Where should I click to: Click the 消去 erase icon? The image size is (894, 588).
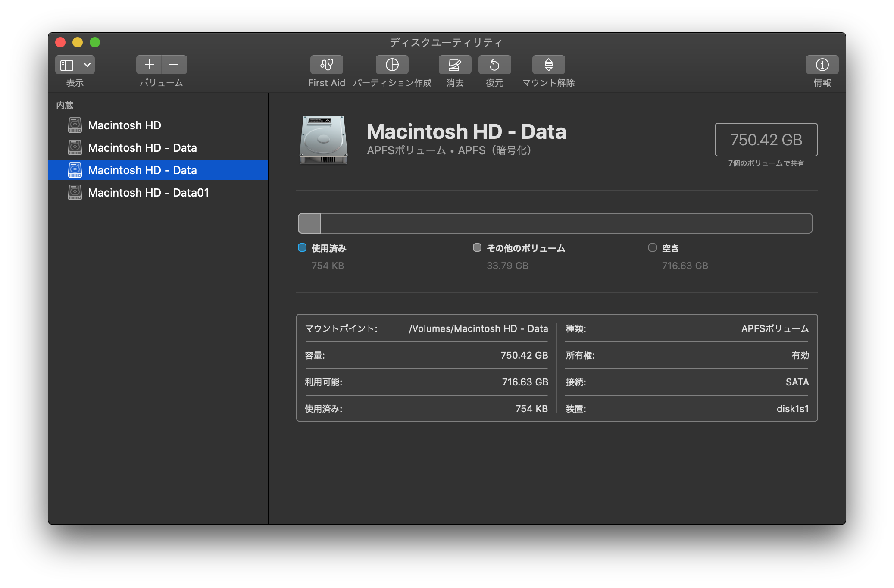click(x=455, y=65)
